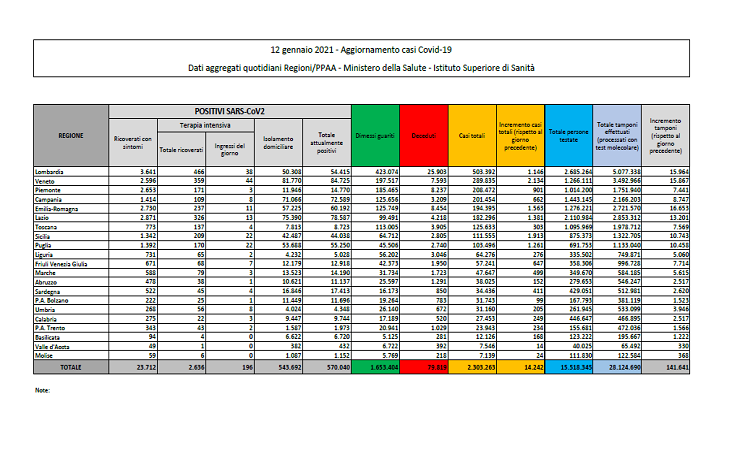Click the Note label below the table
This screenshot has height=450, width=740.
coord(42,389)
